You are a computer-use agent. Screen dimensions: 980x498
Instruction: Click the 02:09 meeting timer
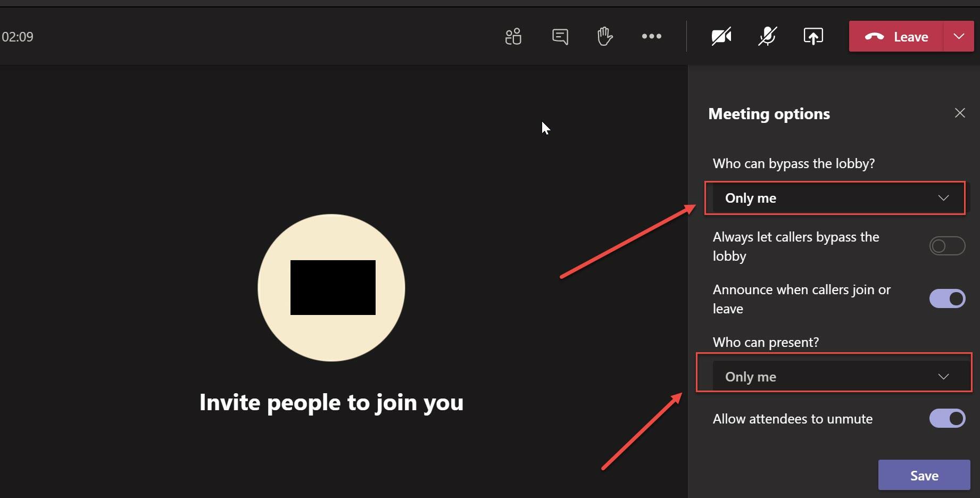coord(17,37)
